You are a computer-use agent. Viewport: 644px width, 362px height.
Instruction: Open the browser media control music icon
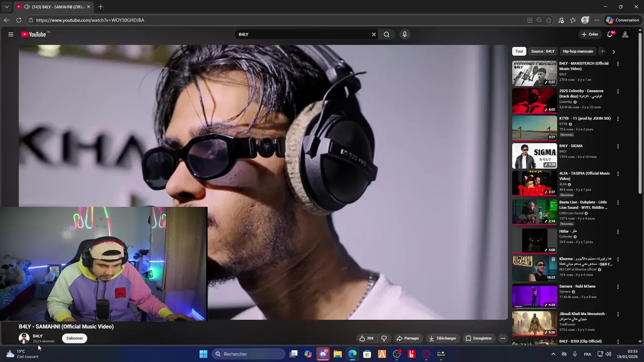[x=561, y=20]
